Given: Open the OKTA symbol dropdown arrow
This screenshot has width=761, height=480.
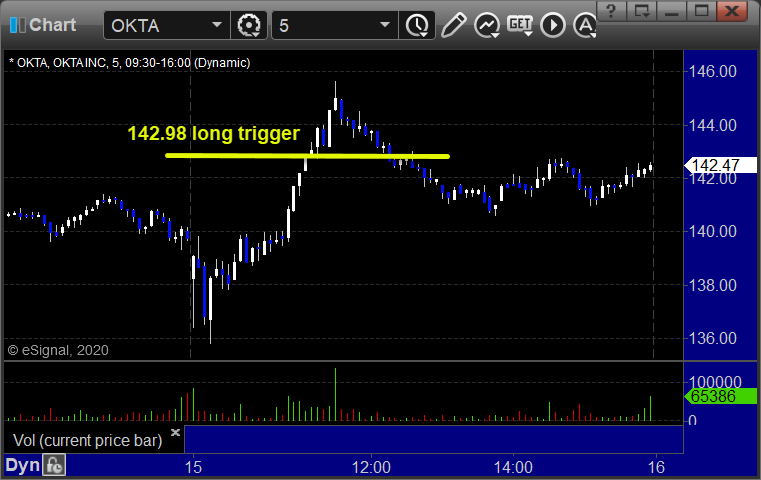Looking at the screenshot, I should pyautogui.click(x=216, y=25).
